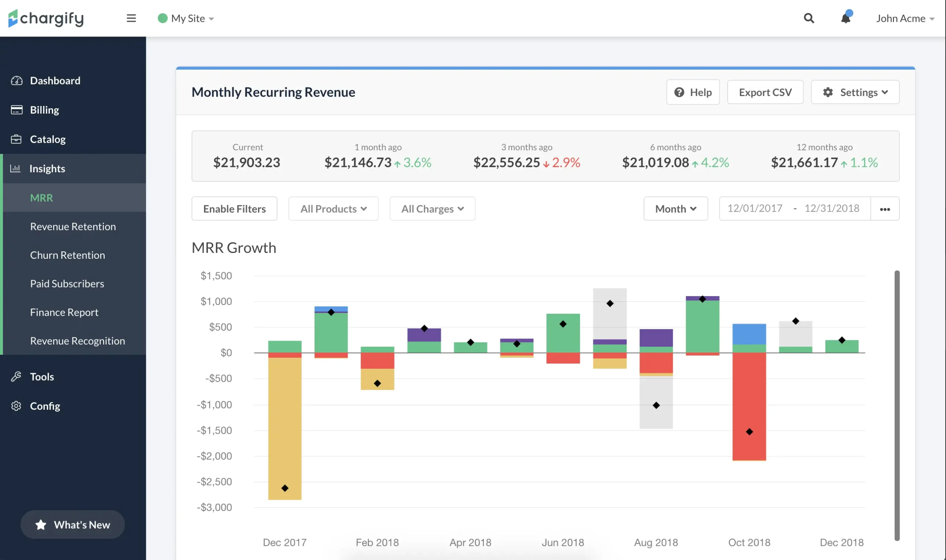
Task: Click the Export CSV button
Action: 765,92
